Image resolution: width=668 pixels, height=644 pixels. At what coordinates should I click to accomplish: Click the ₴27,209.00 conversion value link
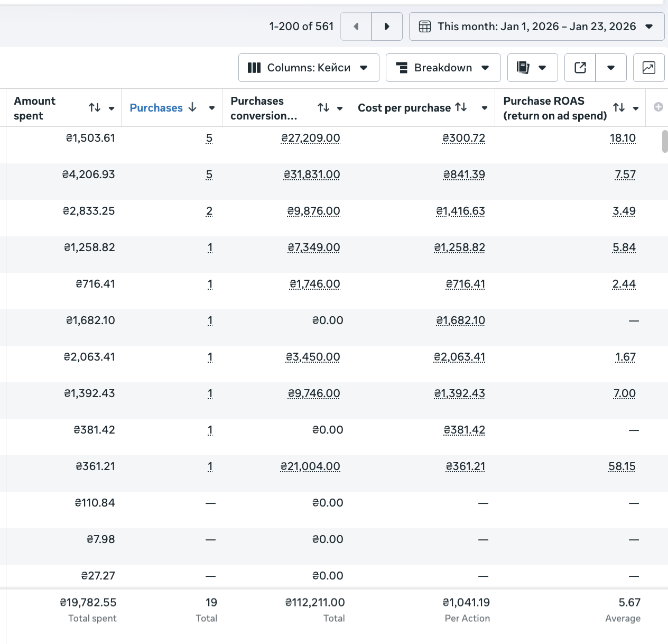pyautogui.click(x=311, y=139)
